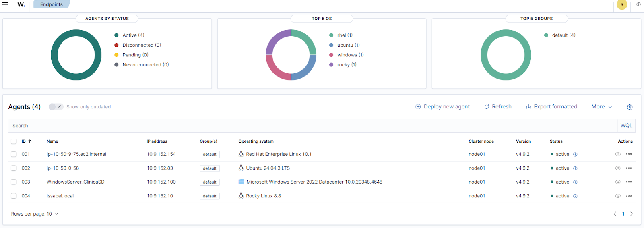Click Export formatted
The width and height of the screenshot is (644, 228).
pos(551,107)
